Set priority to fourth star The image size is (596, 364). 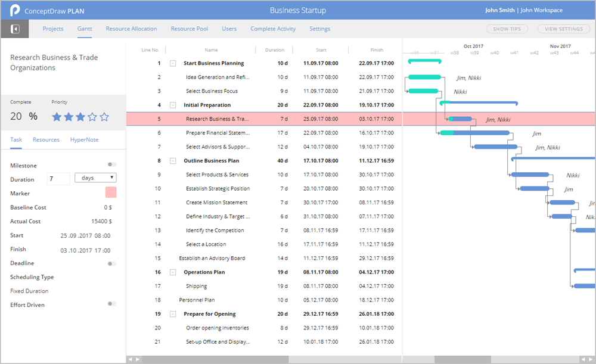coord(92,117)
